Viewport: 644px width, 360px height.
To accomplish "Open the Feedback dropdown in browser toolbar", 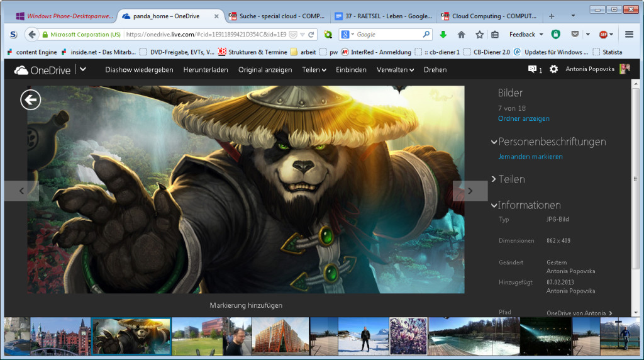I will [x=526, y=35].
